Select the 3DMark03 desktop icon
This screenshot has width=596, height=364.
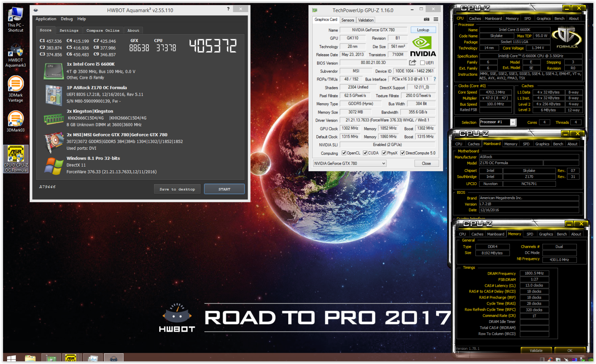[16, 121]
